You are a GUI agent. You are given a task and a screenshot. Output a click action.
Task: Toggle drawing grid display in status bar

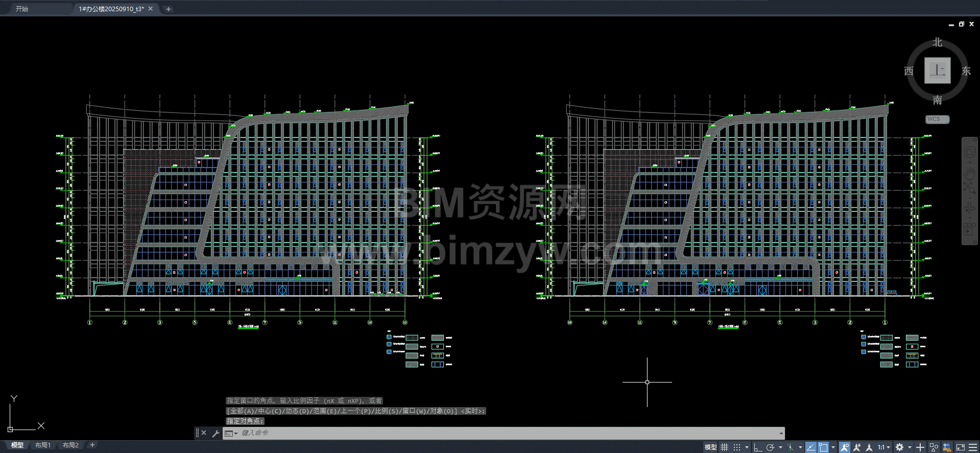(x=725, y=447)
